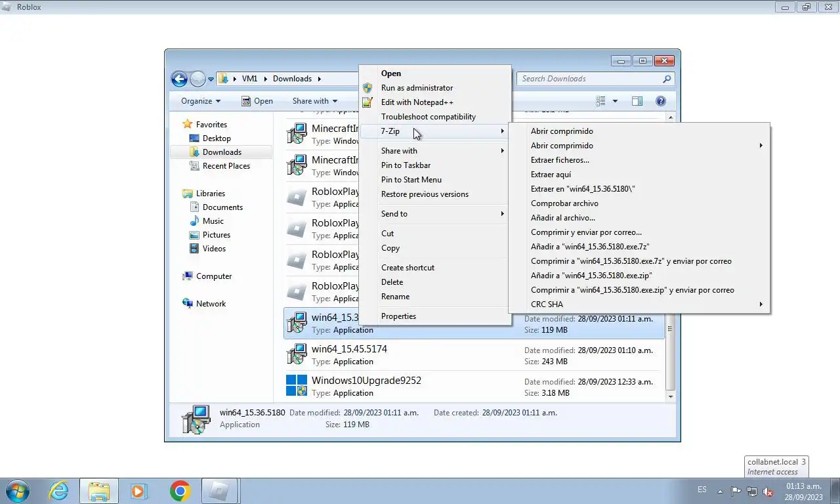Toggle the preview pane icon
The image size is (840, 504).
pyautogui.click(x=637, y=101)
